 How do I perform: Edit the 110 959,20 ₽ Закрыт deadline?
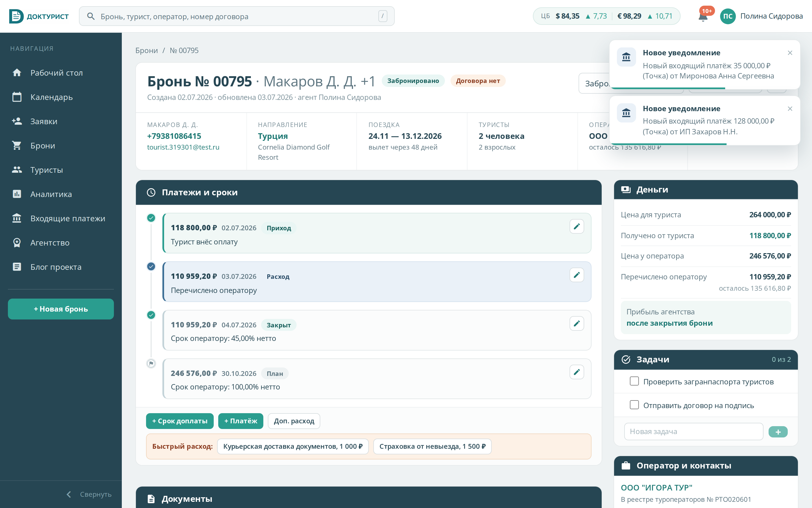click(x=577, y=323)
